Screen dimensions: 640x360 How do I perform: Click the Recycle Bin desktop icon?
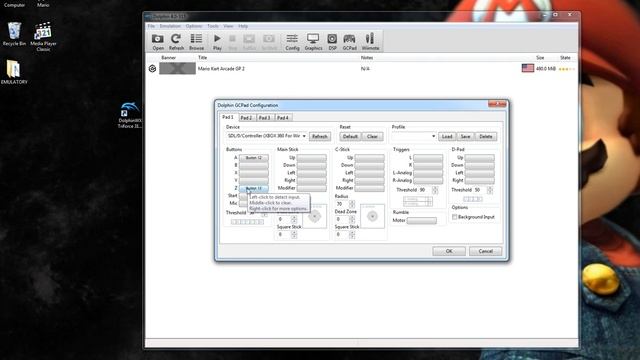pos(14,34)
